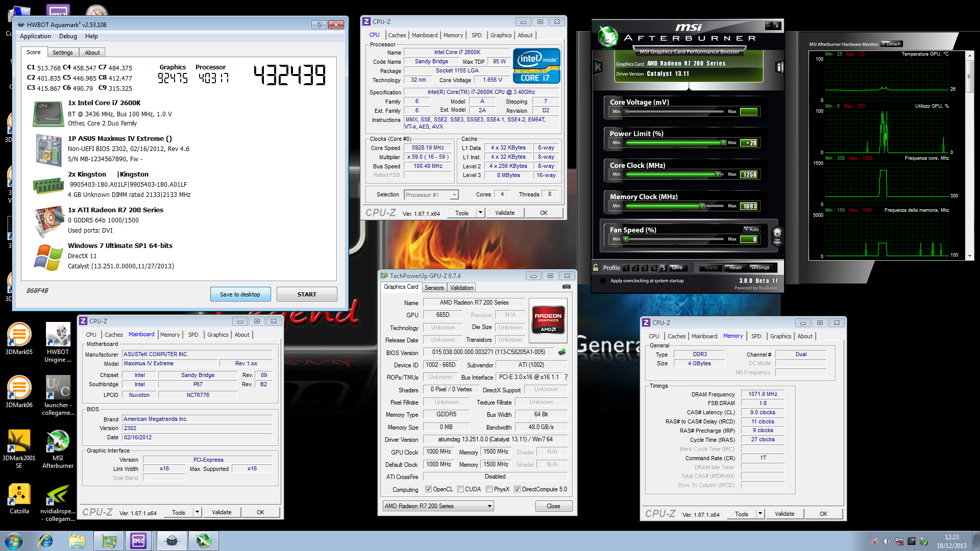Click Afterburner profile lock icon
Screen dimensions: 980x551
tap(596, 267)
